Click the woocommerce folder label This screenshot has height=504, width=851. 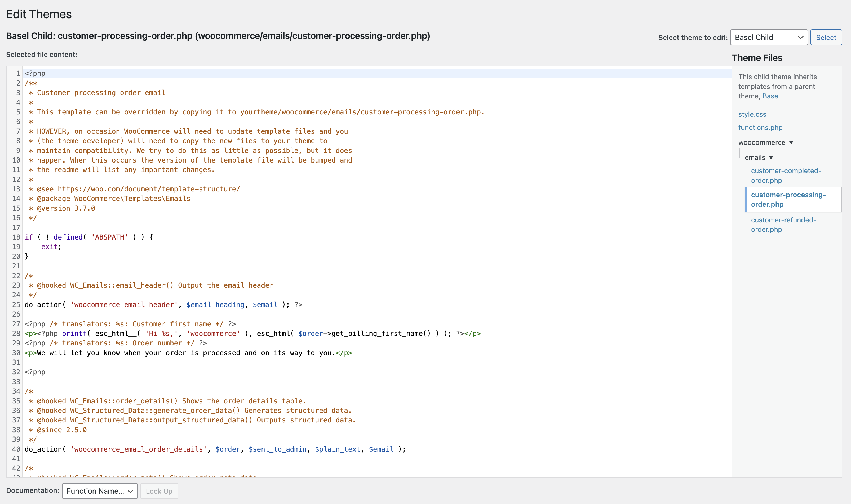[761, 143]
